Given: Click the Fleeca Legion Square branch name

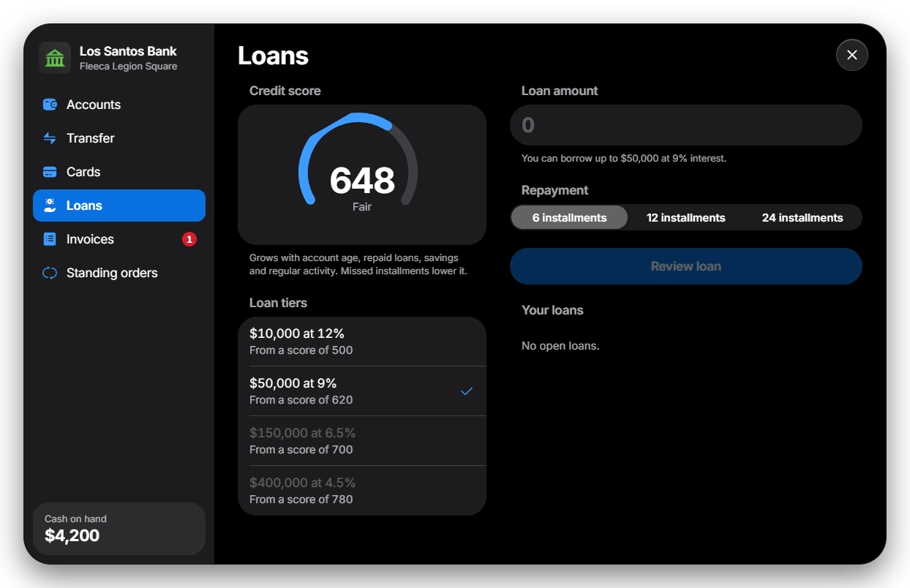Looking at the screenshot, I should click(129, 67).
